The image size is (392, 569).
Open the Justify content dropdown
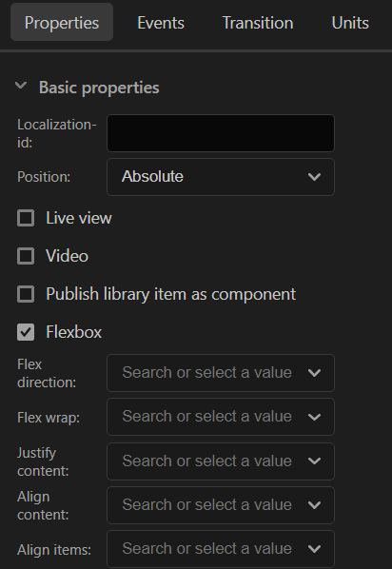click(221, 461)
